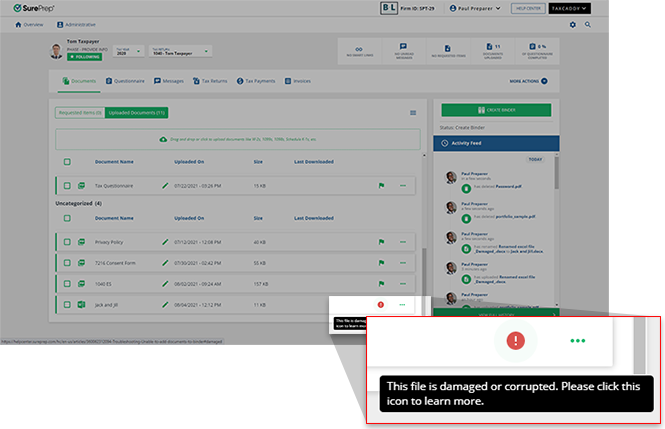Click the green flag on 7216 Consent Form row
The image size is (665, 429).
[381, 263]
